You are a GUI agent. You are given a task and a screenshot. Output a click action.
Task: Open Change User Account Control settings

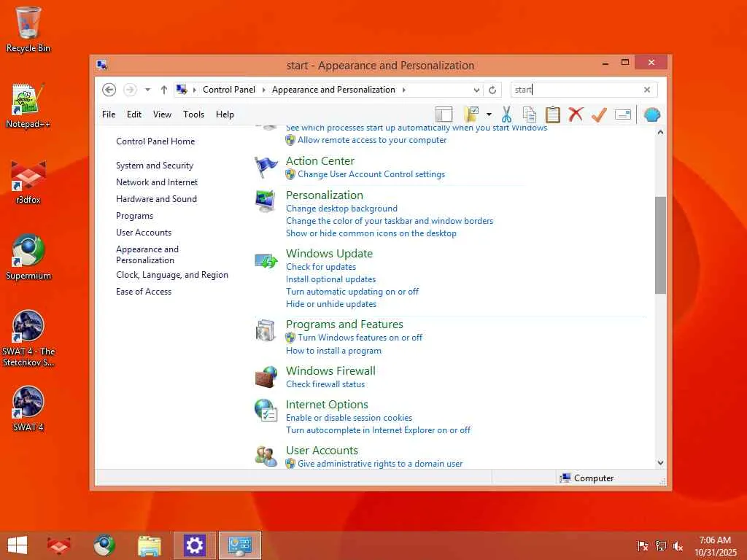pos(371,174)
